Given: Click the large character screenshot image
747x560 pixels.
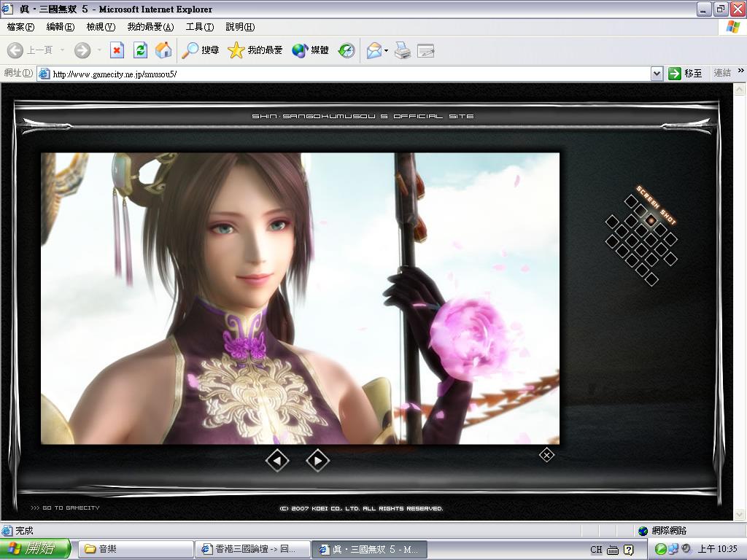Looking at the screenshot, I should click(300, 298).
